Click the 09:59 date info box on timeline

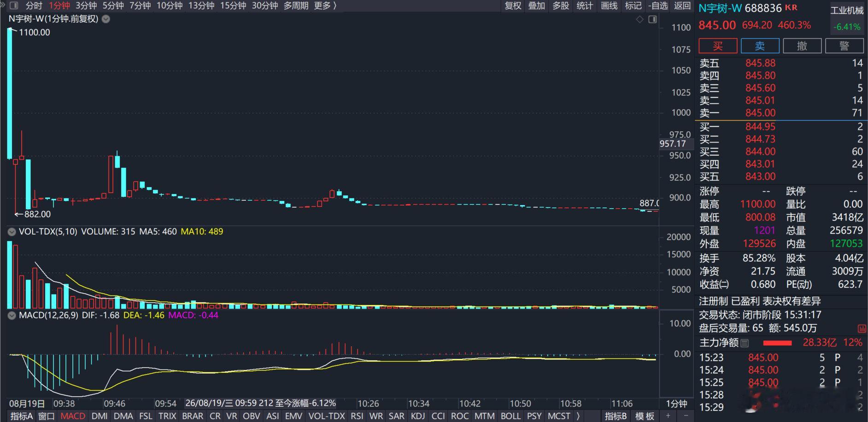pos(261,404)
